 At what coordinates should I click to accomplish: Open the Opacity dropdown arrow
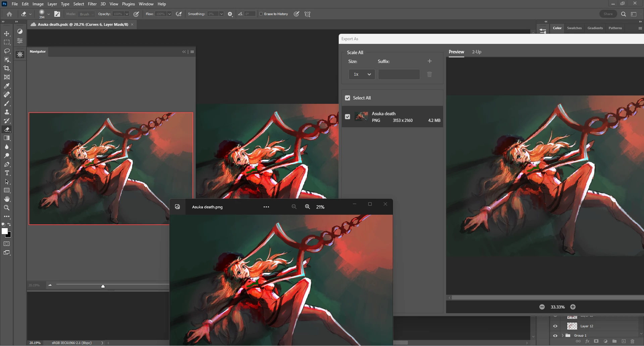(127, 14)
